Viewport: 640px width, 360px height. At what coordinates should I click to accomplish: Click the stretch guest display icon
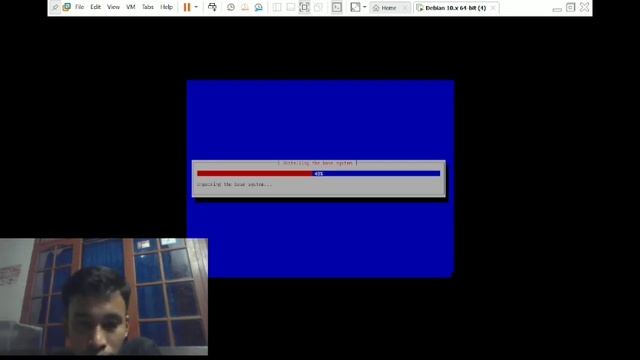356,7
